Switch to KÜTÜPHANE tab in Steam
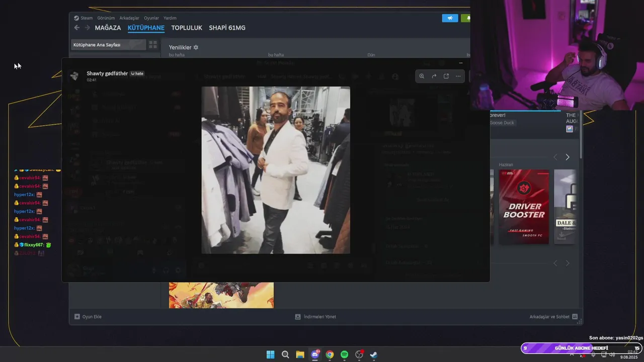 (146, 28)
